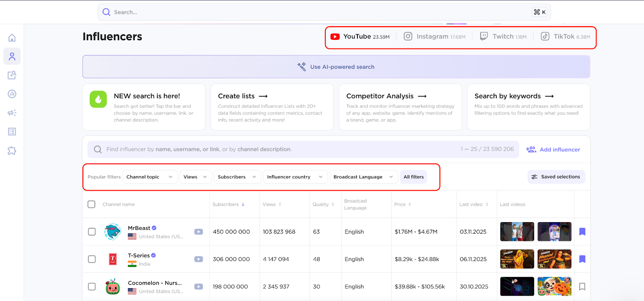The width and height of the screenshot is (644, 301).
Task: Expand the Broadcast Language filter dropdown
Action: pyautogui.click(x=364, y=177)
